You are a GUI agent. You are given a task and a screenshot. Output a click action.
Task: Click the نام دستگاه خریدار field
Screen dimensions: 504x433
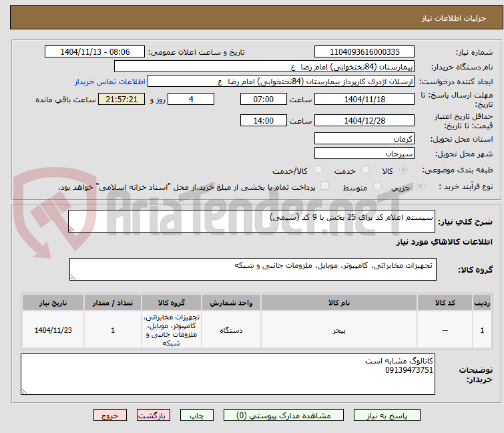[x=264, y=67]
